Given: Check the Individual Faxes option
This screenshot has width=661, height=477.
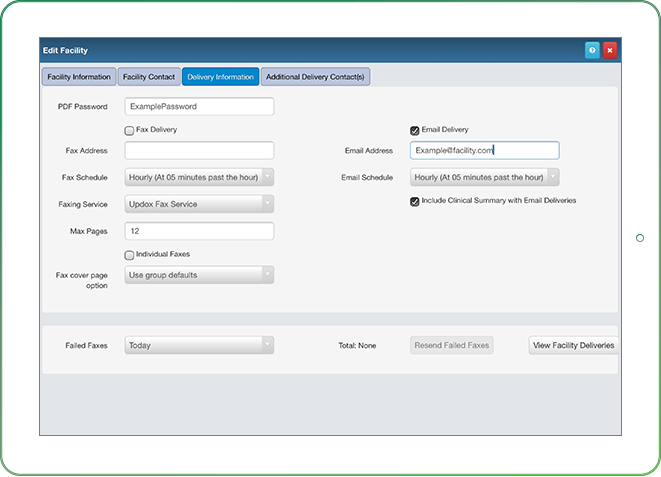Looking at the screenshot, I should [x=129, y=255].
